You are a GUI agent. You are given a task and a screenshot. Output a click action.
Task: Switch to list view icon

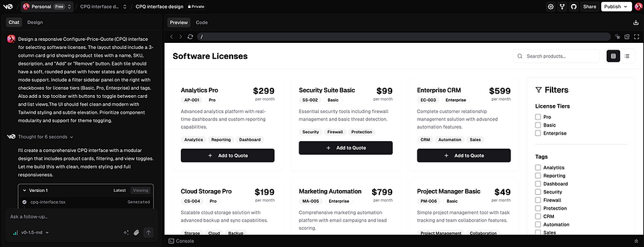[627, 56]
